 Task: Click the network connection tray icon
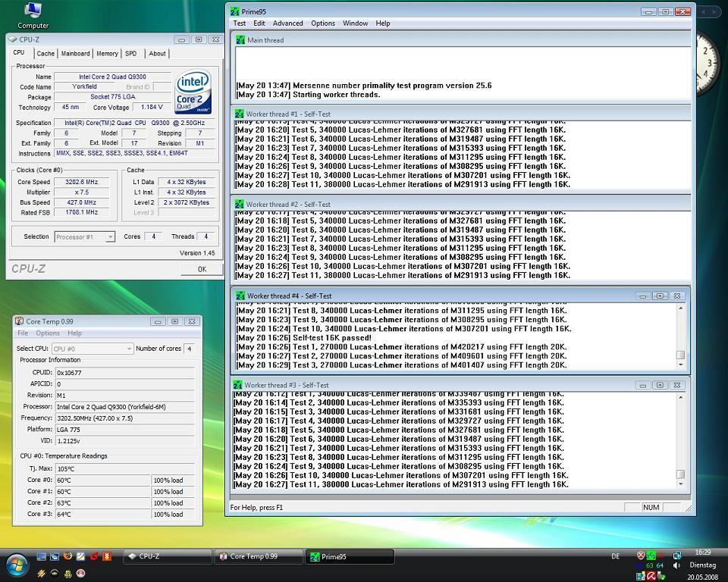677,555
